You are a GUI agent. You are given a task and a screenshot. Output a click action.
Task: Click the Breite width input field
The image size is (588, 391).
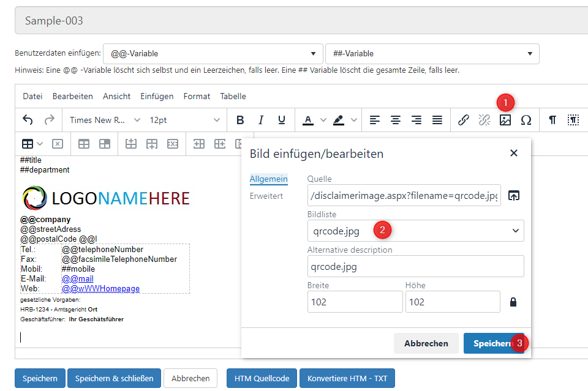pos(355,302)
